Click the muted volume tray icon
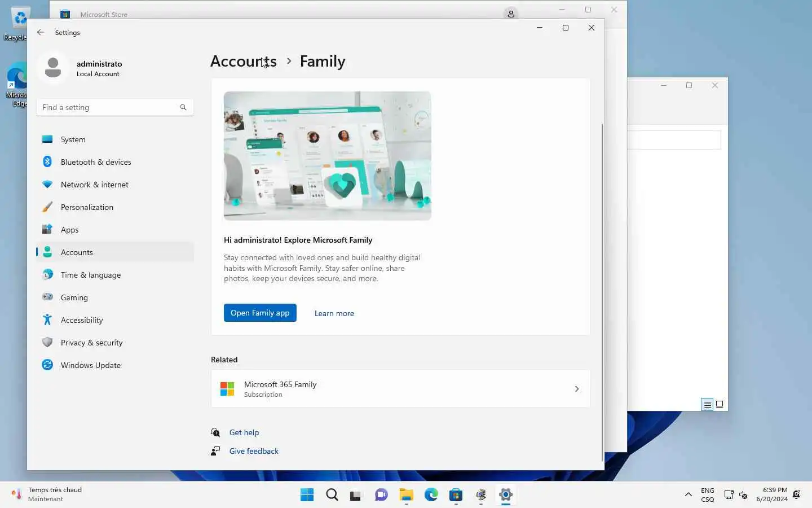This screenshot has width=812, height=508. [743, 495]
